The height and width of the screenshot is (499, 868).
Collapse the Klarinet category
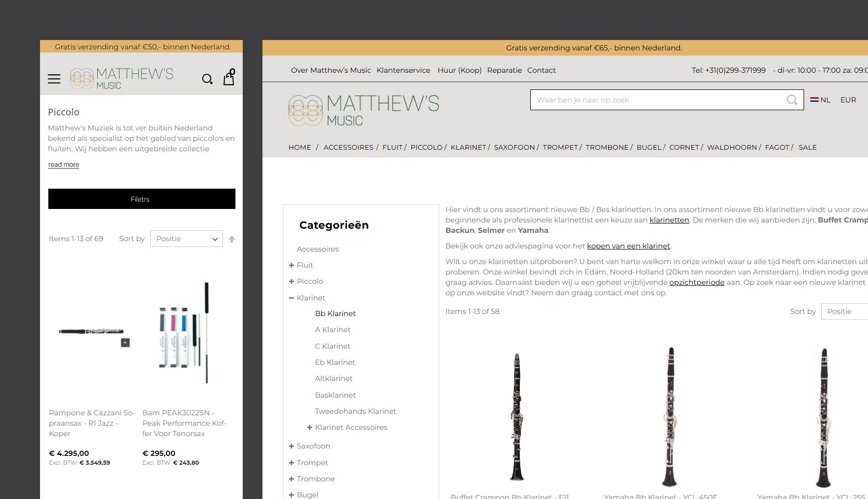(292, 298)
